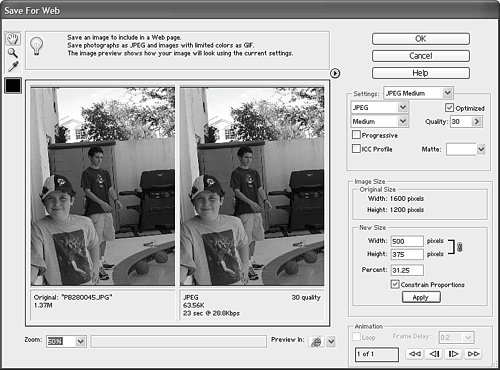The image size is (500, 370).
Task: Click the black eyedropper color swatch
Action: pos(13,85)
